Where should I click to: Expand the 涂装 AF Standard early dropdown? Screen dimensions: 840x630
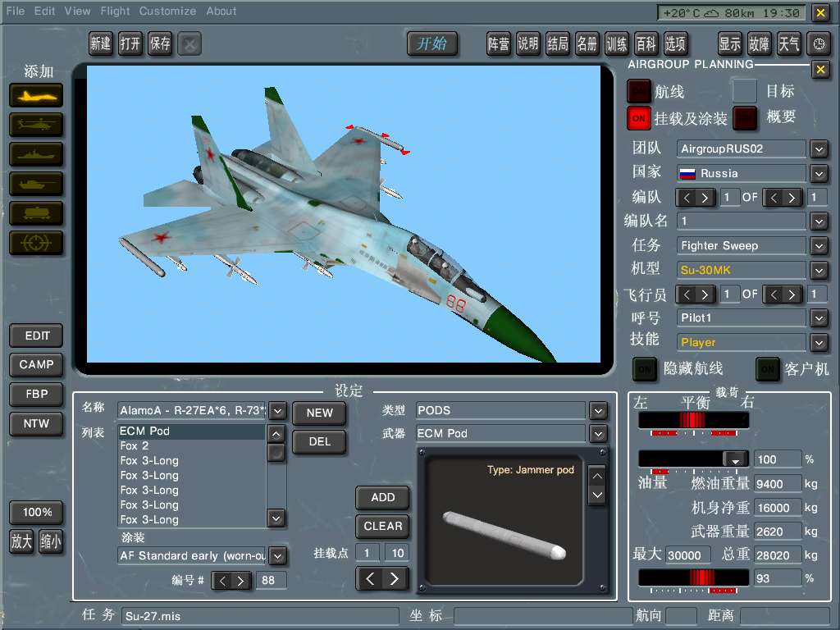pos(277,556)
